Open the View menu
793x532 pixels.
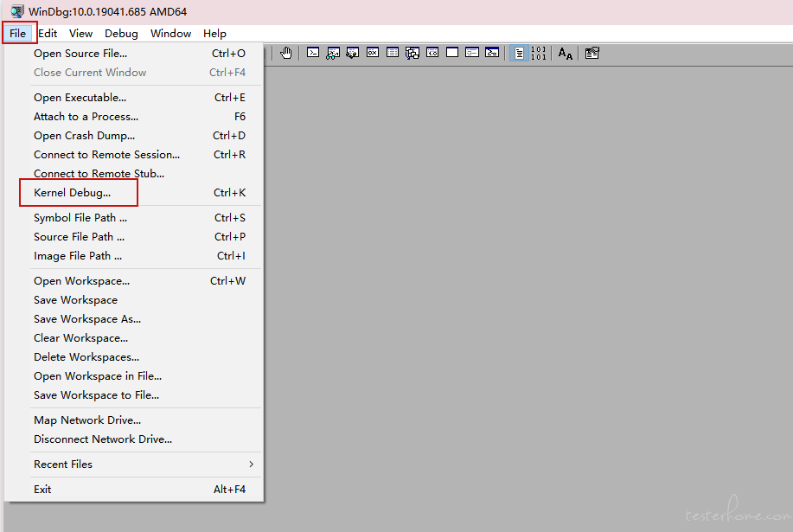coord(81,34)
